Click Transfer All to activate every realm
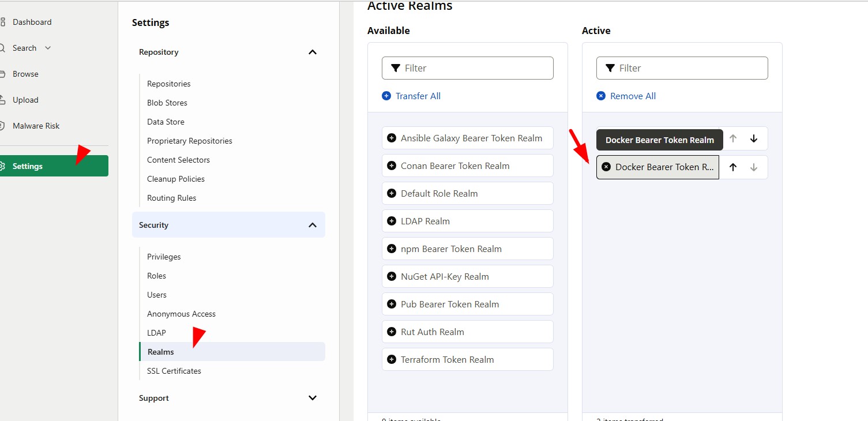868x421 pixels. pyautogui.click(x=411, y=96)
